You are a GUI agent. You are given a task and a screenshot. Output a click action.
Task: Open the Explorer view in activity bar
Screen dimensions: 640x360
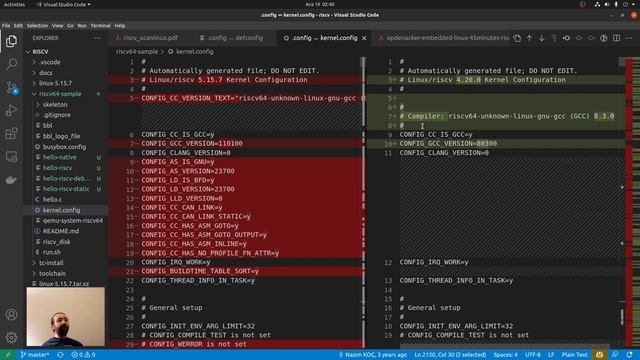11,41
